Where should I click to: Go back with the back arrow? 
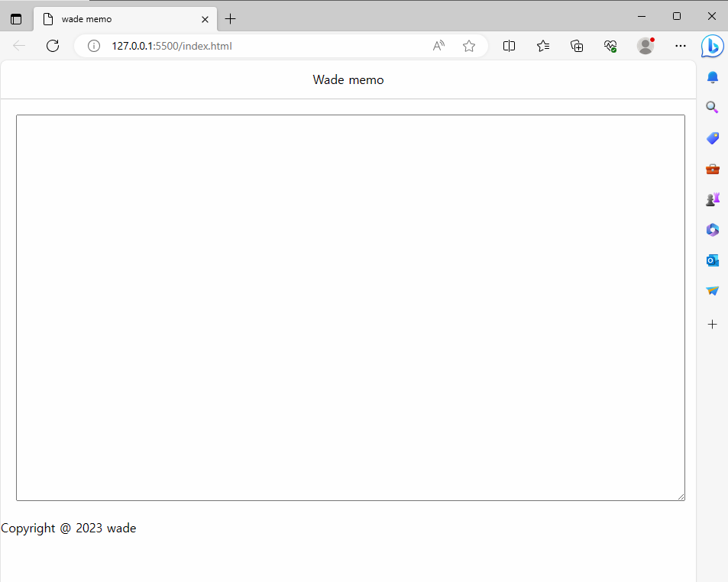click(20, 46)
